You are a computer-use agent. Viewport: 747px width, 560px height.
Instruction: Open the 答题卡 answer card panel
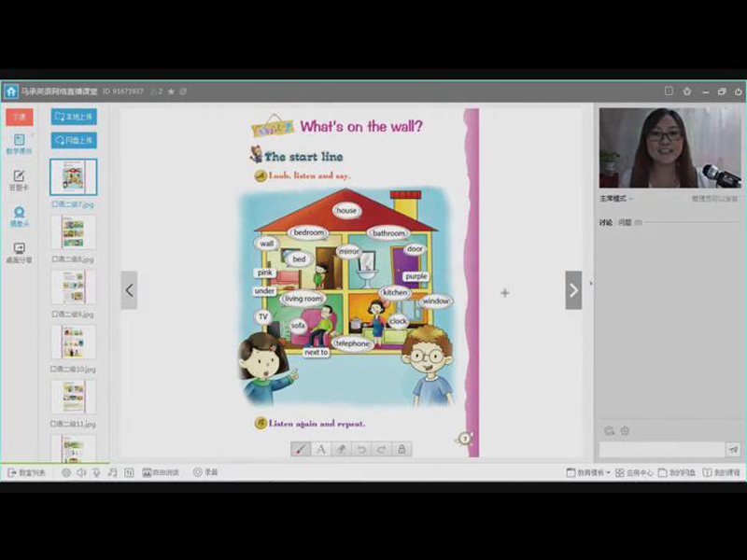19,179
